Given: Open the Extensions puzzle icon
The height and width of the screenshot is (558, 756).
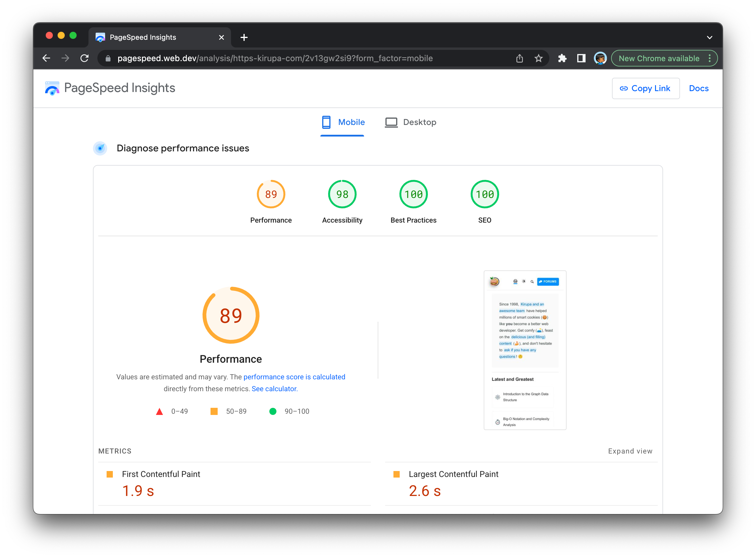Looking at the screenshot, I should (x=562, y=58).
